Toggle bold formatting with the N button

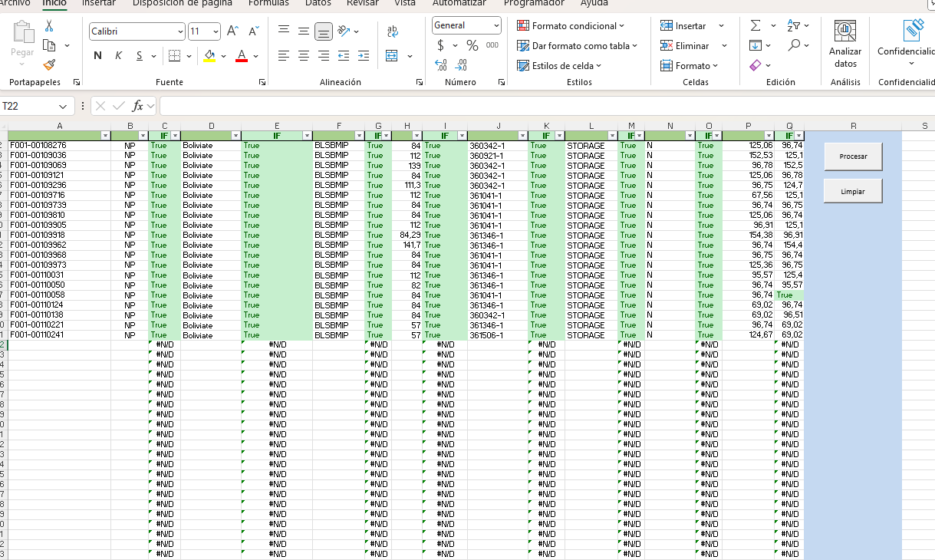97,56
